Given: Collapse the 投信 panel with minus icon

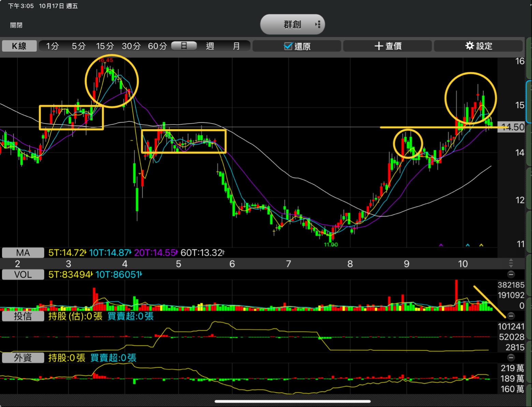Looking at the screenshot, I should (x=511, y=316).
